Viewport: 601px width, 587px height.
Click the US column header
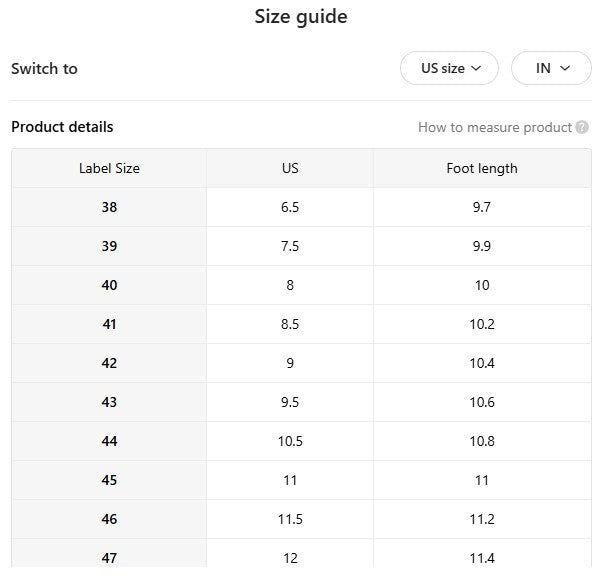pos(290,168)
